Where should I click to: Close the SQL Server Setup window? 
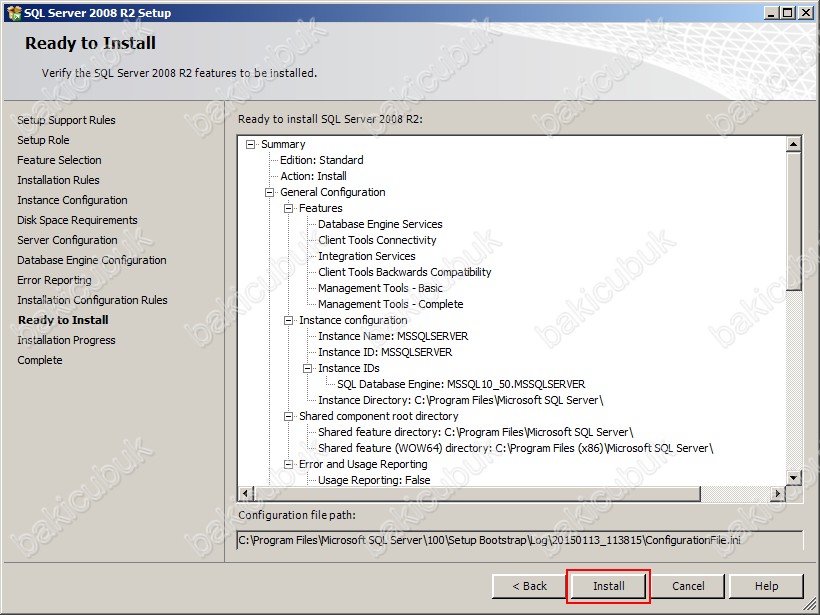click(x=806, y=13)
